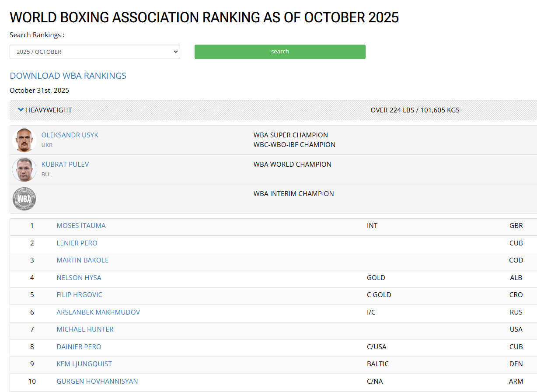View Dainier Pero's profile
The width and height of the screenshot is (537, 392).
click(79, 346)
